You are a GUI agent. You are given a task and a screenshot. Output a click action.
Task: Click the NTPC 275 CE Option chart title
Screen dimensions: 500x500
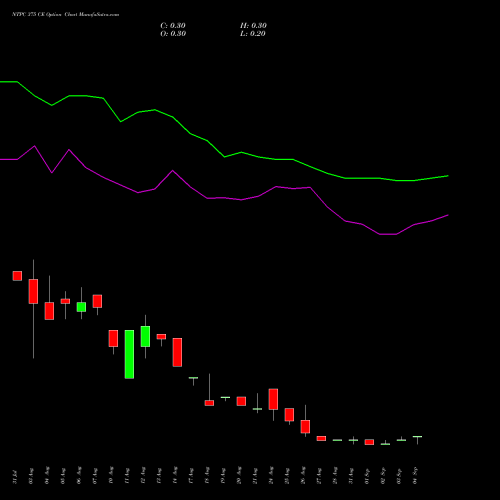click(x=65, y=15)
